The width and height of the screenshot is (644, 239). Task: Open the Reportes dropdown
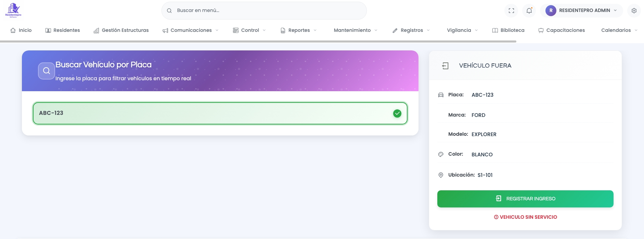click(299, 30)
